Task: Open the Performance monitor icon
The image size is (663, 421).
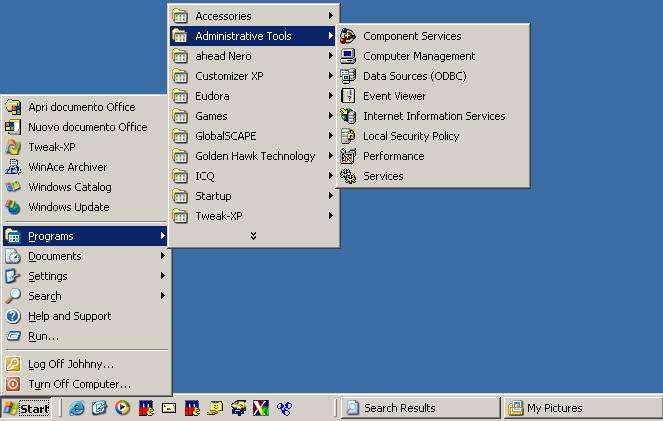Action: (x=348, y=156)
